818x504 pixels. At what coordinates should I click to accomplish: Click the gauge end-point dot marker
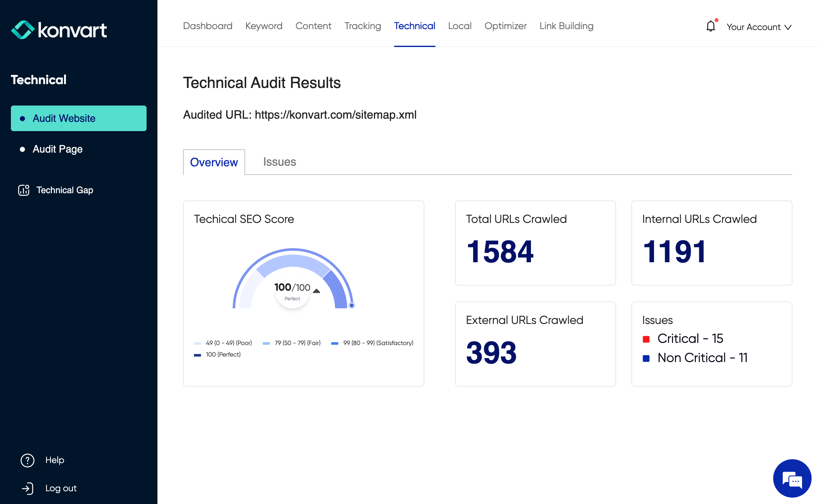pos(351,305)
